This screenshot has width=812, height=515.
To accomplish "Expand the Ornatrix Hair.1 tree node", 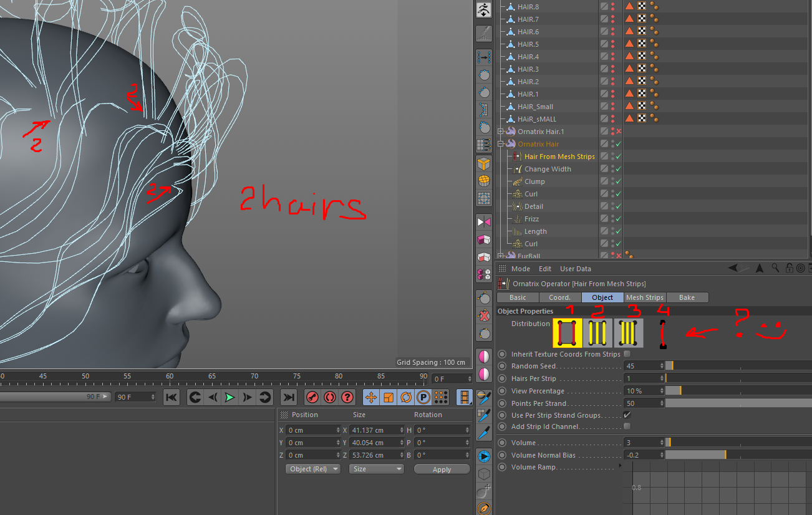I will tap(501, 132).
